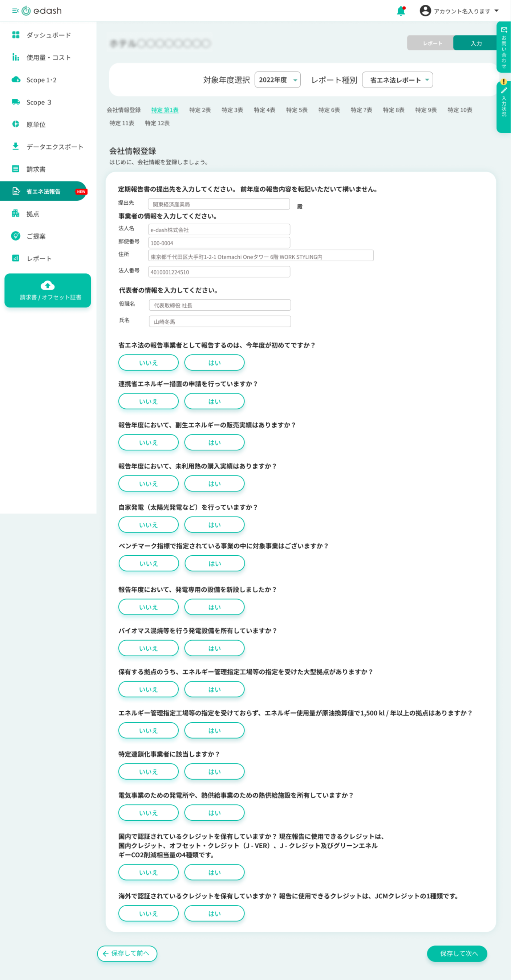
Task: Click the 保存して次へ button
Action: pos(457,954)
